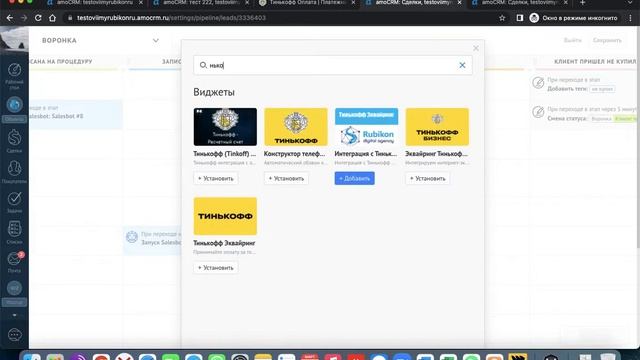Reload the page with the refresh icon
Screen dimensions: 640x360
tap(38, 18)
